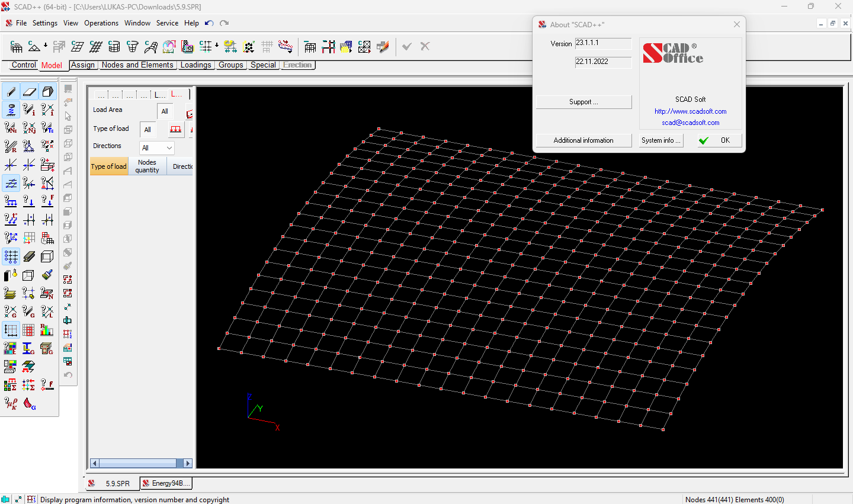Click the grid mesh generation toolbar icon
Screen dimensions: 853x504
coord(96,47)
